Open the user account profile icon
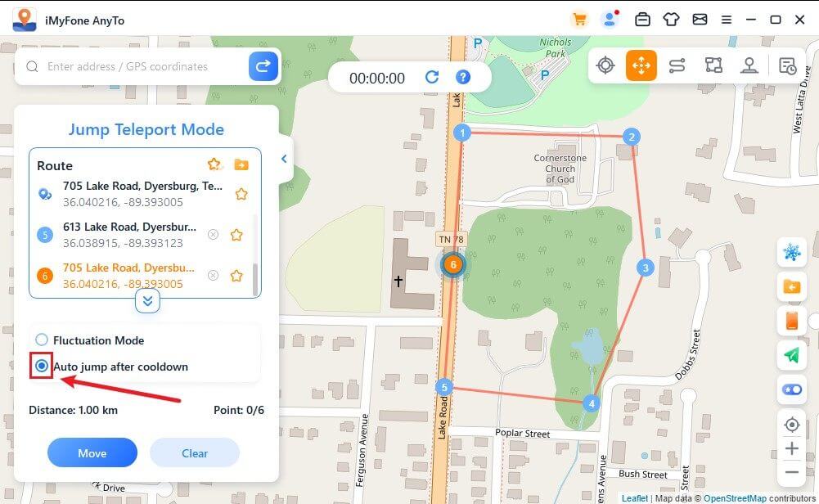Screen dimensions: 819x504 610,20
